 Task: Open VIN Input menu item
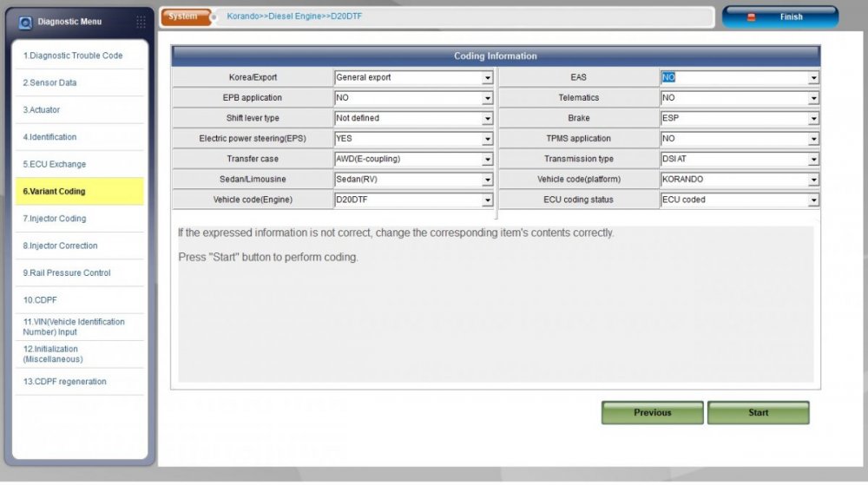tap(80, 327)
